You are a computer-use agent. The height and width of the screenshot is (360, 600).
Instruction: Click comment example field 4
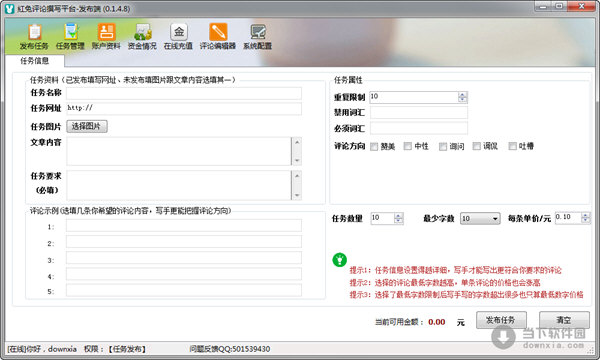click(184, 274)
